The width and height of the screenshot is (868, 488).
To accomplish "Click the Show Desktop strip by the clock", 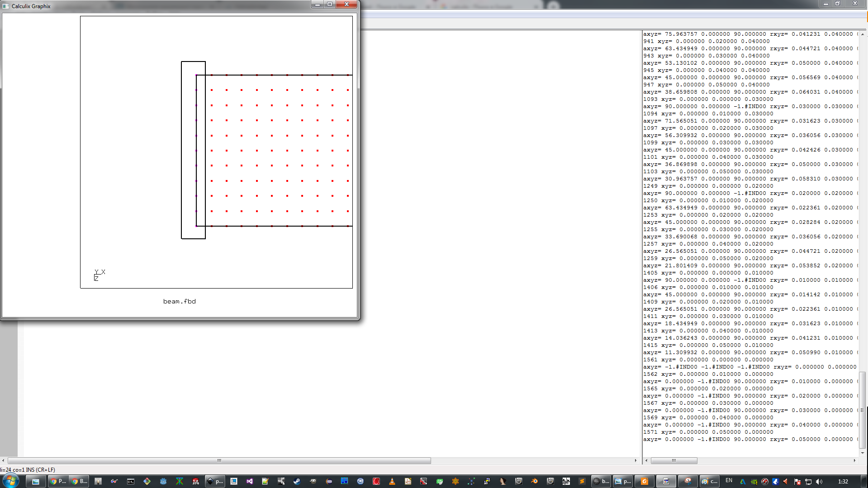I will 864,481.
